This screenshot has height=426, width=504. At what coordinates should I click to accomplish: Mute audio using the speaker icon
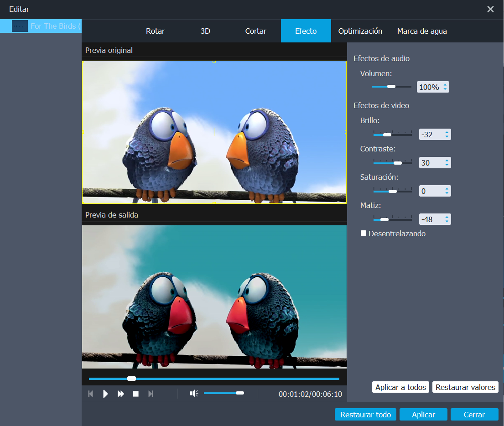tap(194, 393)
